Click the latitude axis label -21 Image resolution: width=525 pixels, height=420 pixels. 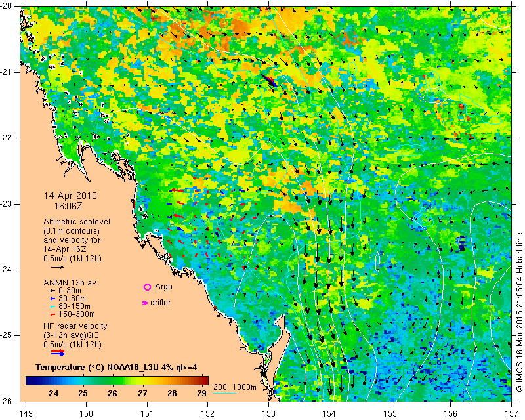pyautogui.click(x=7, y=72)
